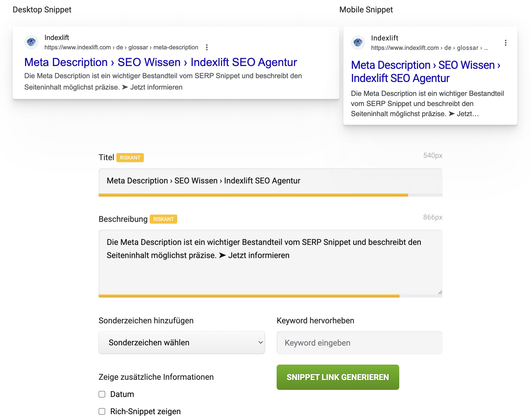Screen dimensions: 531x420
Task: Open the mobile snippet title link
Action: [x=426, y=72]
